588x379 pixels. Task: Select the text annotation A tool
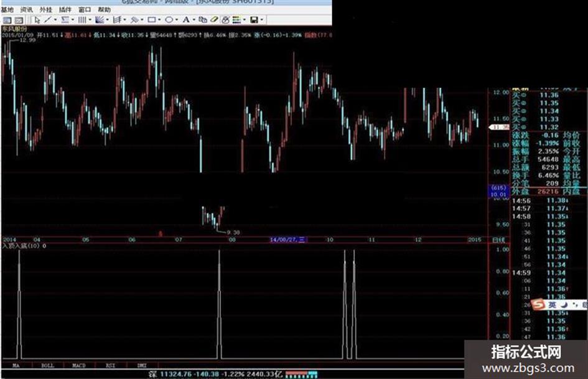click(x=186, y=20)
